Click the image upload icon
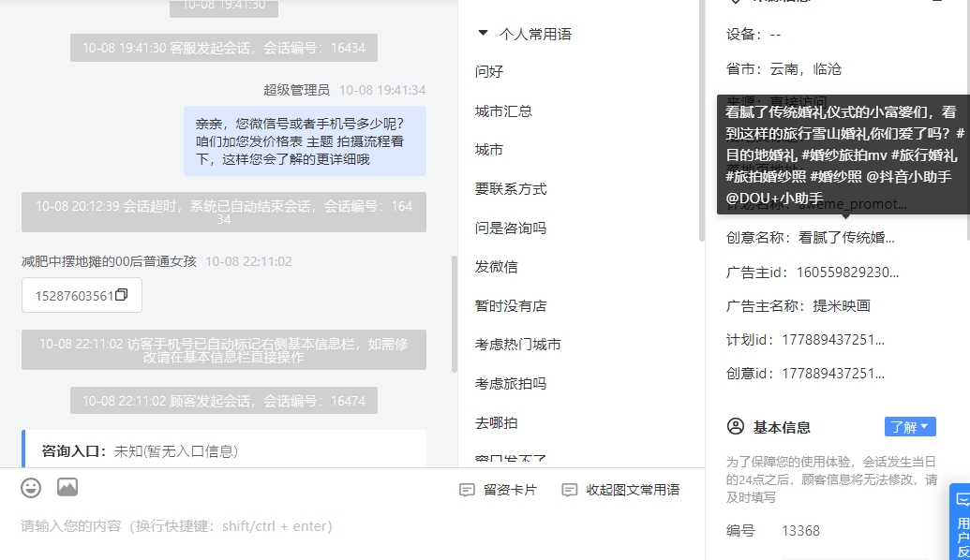 coord(67,487)
